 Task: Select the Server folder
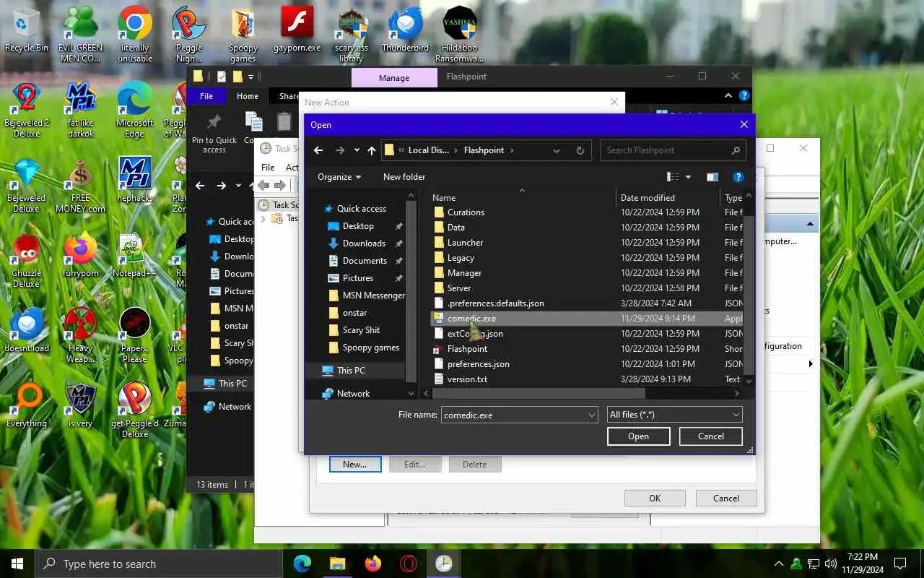coord(459,288)
